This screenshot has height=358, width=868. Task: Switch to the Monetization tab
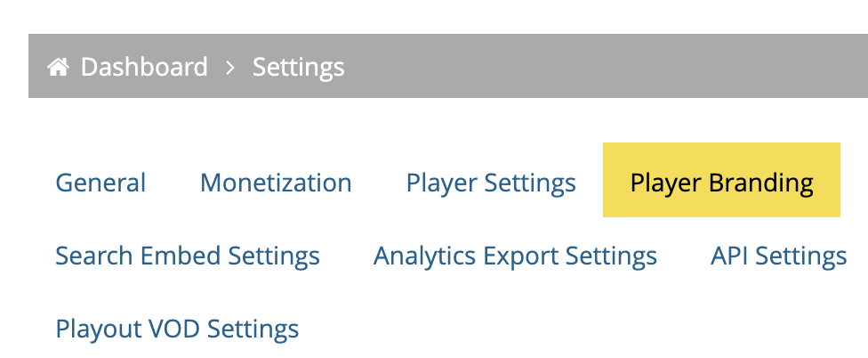(276, 183)
